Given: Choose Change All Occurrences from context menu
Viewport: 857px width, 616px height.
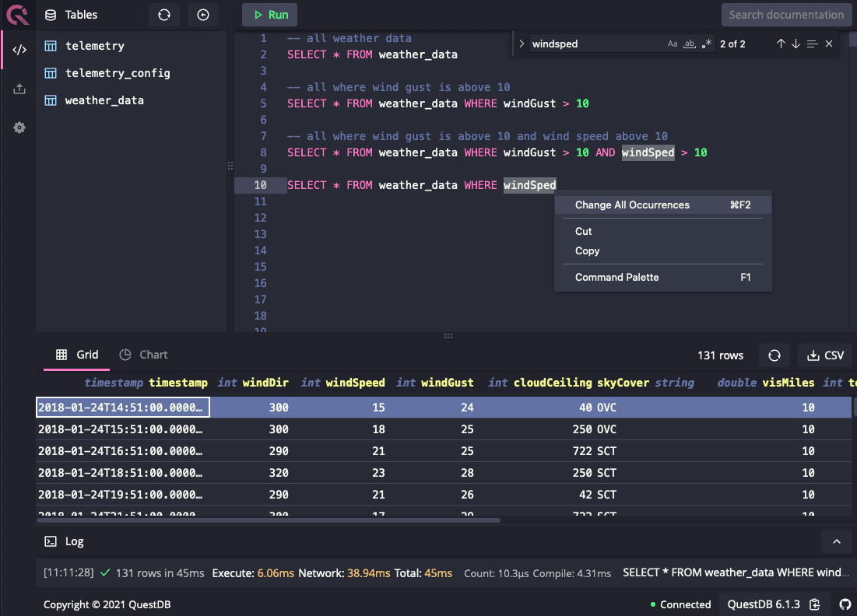Looking at the screenshot, I should tap(632, 205).
